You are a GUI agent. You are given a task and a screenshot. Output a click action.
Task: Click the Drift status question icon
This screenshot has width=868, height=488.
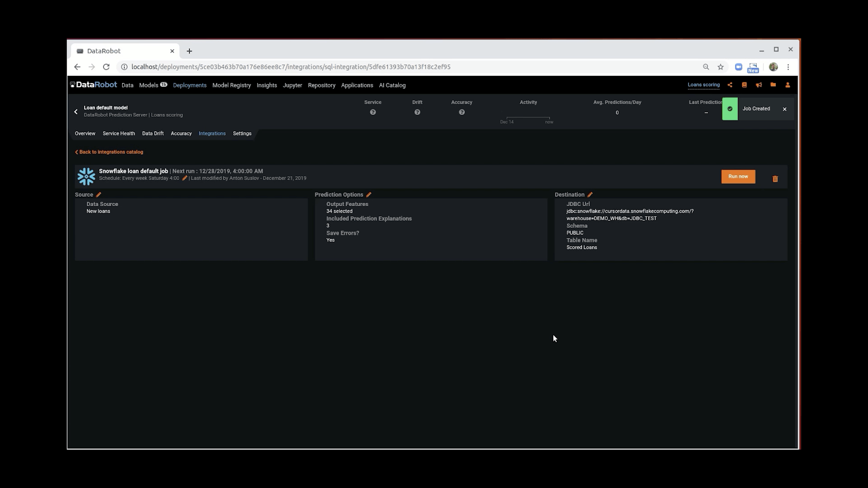click(417, 112)
